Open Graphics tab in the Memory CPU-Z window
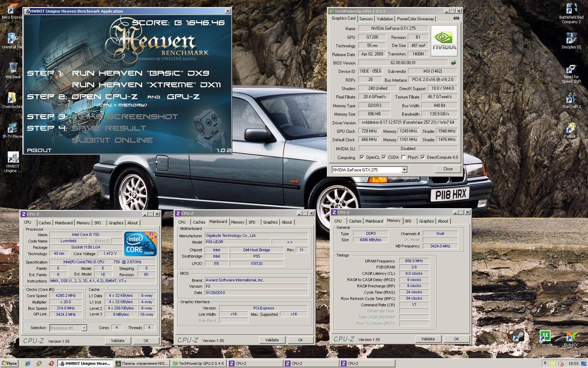The width and height of the screenshot is (588, 368). pos(426,221)
